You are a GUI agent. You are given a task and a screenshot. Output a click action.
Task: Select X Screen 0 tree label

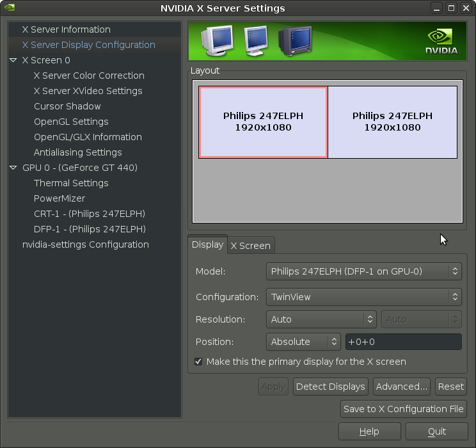click(46, 60)
